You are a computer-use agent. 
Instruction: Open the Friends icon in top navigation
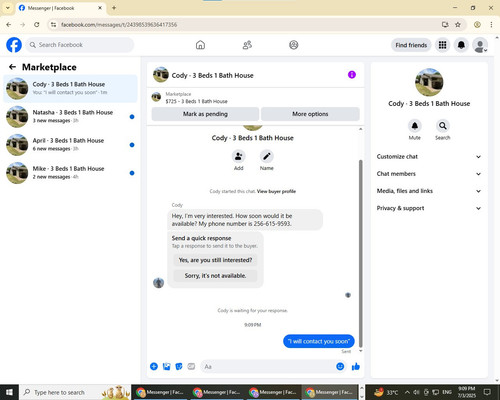pyautogui.click(x=247, y=45)
